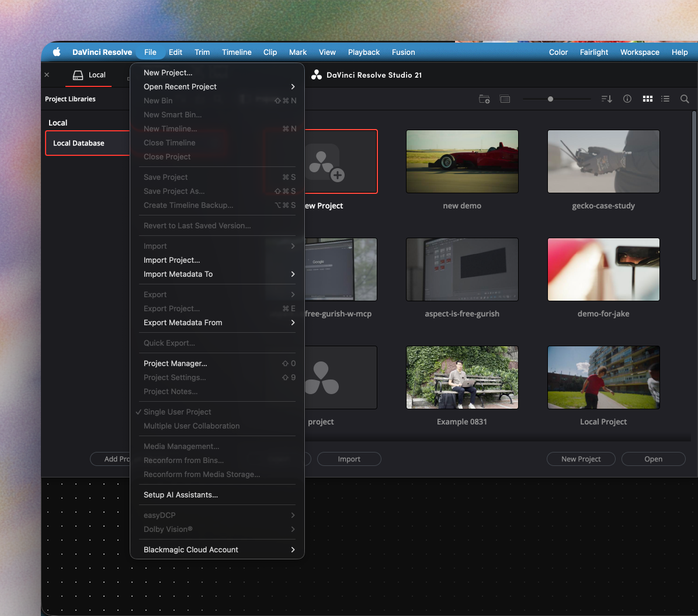This screenshot has height=616, width=698.
Task: Close the Project Libraries sidebar
Action: [x=47, y=75]
